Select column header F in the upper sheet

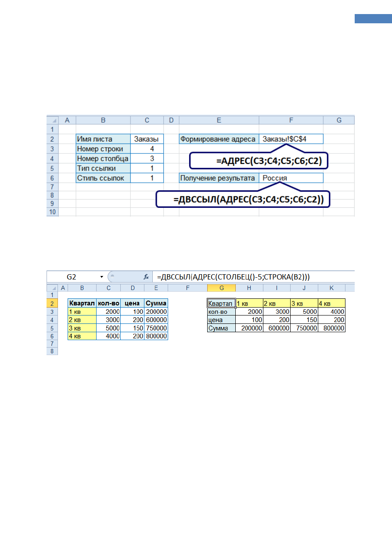[291, 120]
